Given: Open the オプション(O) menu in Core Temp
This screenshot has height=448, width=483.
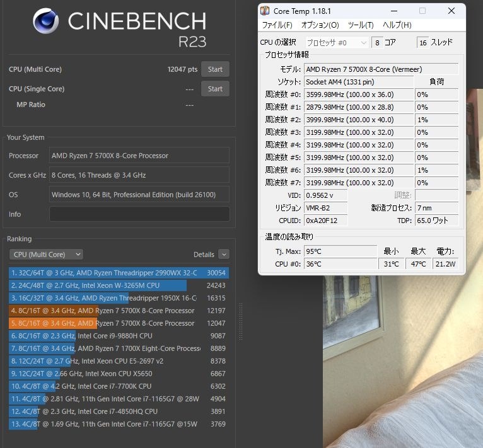Looking at the screenshot, I should coord(320,25).
